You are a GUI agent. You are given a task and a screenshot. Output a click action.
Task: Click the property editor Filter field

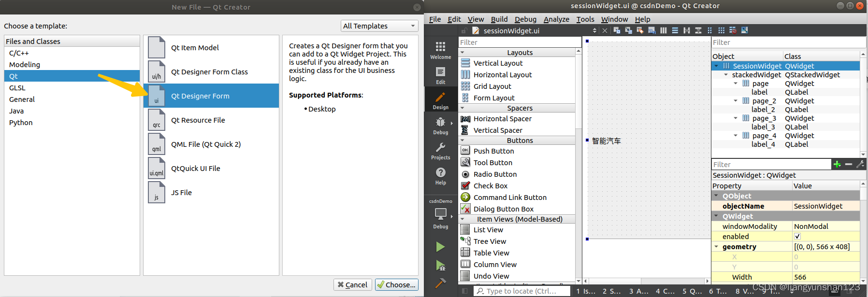pyautogui.click(x=771, y=164)
